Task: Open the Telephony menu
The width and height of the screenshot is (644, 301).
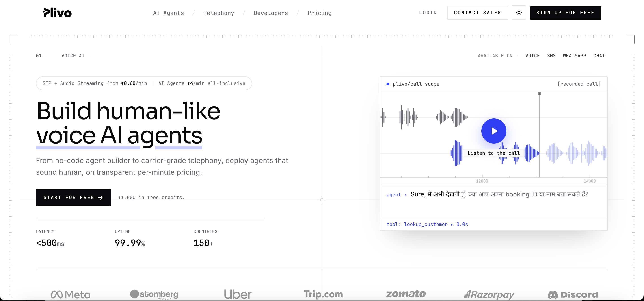Action: pos(218,13)
